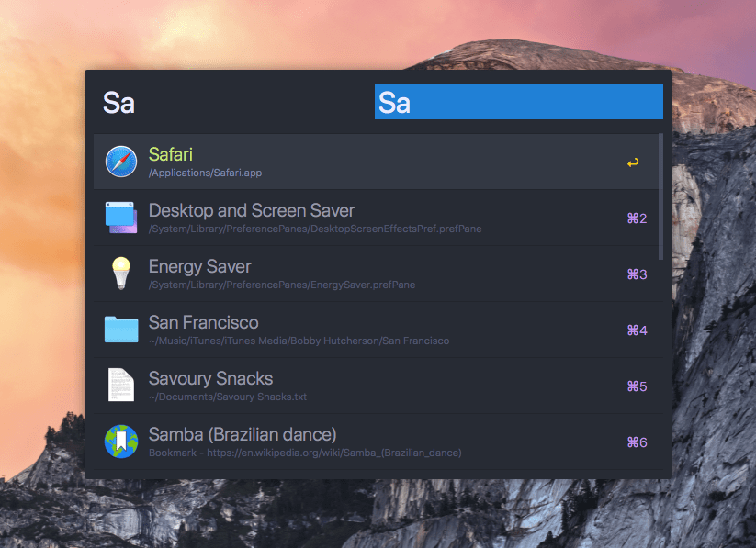Image resolution: width=756 pixels, height=548 pixels.
Task: Click the Energy Saver light bulb icon
Action: 120,274
